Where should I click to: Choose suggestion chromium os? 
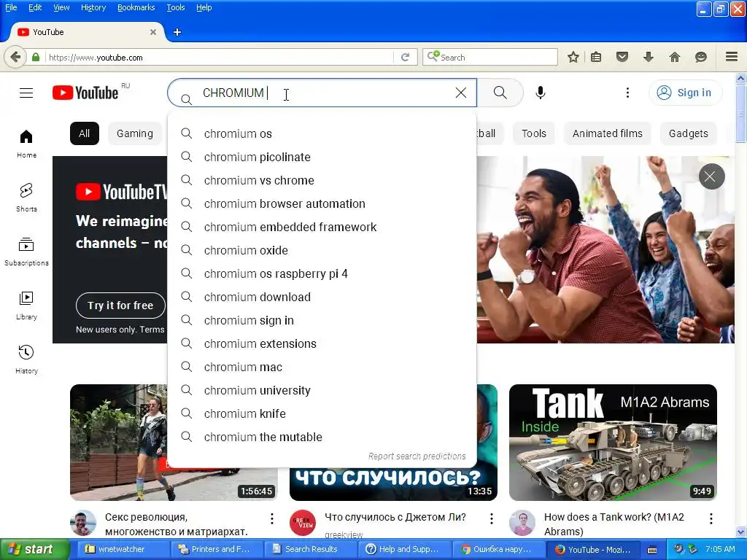[322, 134]
